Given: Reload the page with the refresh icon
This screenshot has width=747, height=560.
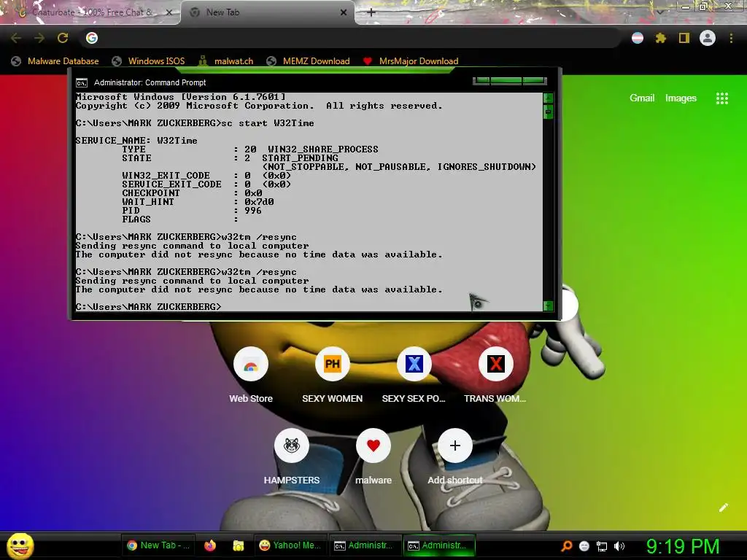Looking at the screenshot, I should point(63,38).
